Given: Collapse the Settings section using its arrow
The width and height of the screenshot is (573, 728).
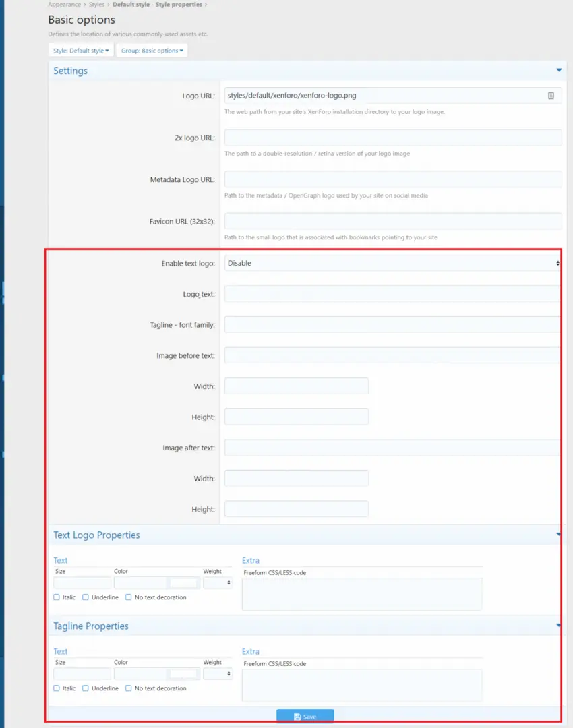Looking at the screenshot, I should pos(559,70).
